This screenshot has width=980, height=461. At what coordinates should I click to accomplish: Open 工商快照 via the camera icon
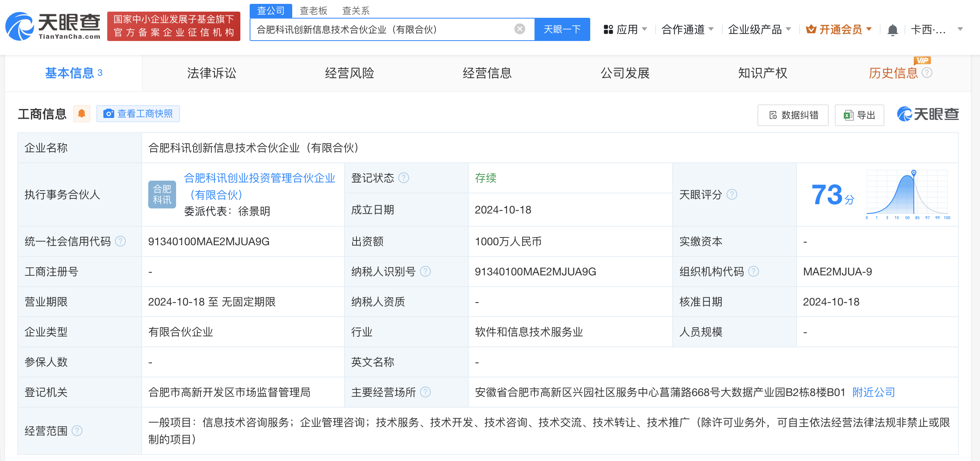click(x=109, y=114)
